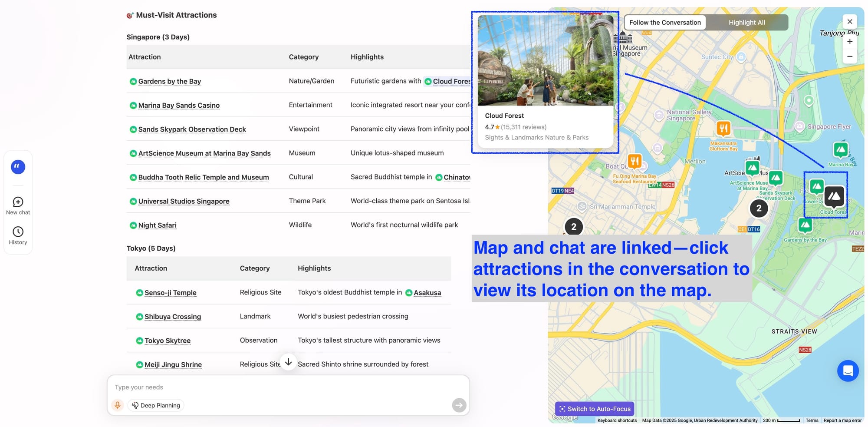Click the blue quote logo icon

[x=18, y=167]
